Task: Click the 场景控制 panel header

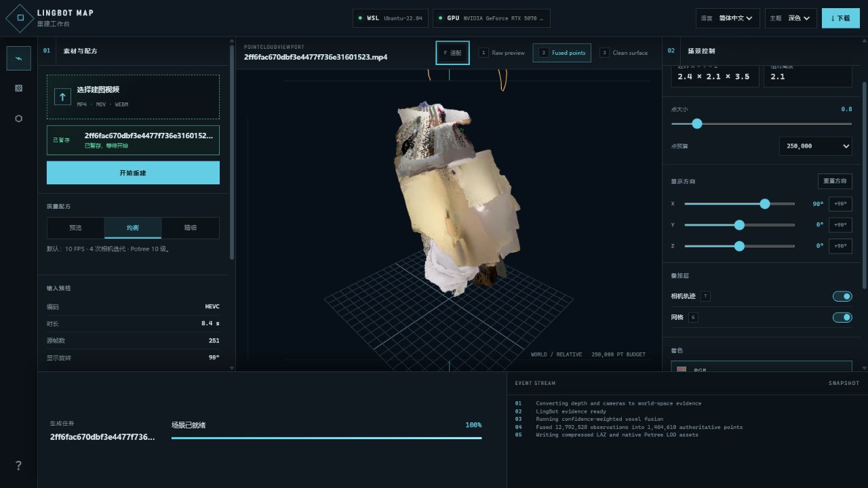Action: pos(701,51)
